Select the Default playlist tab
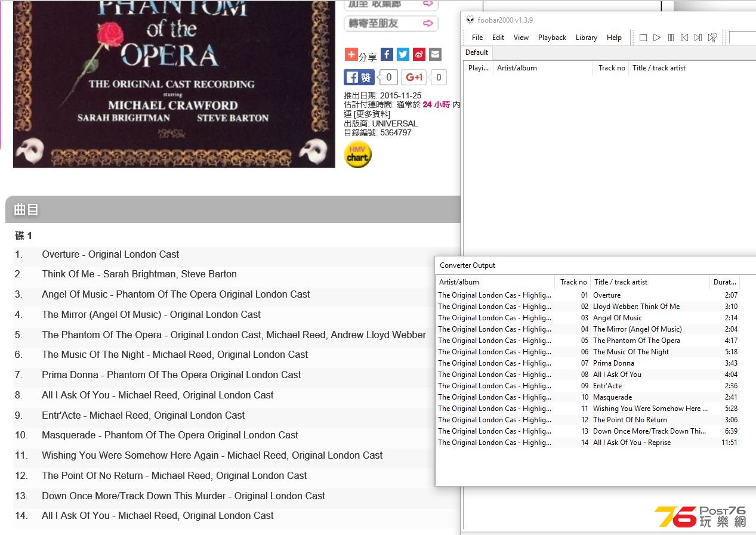This screenshot has width=756, height=535. tap(477, 52)
